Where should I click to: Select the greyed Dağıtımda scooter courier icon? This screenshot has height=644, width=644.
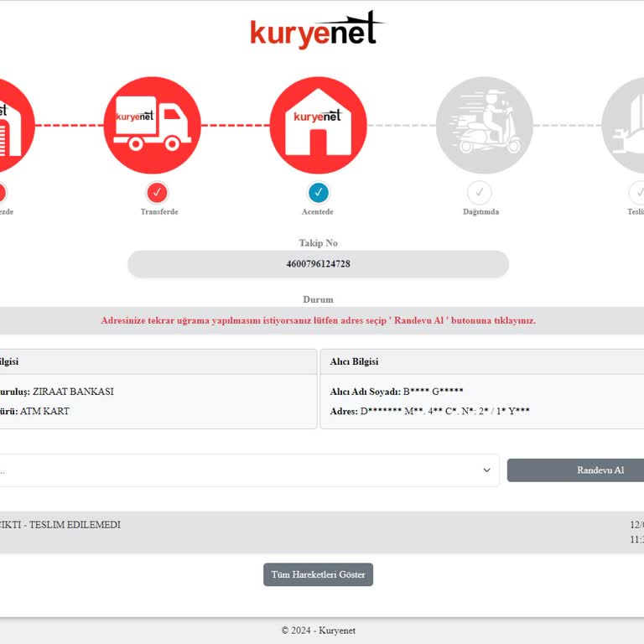pyautogui.click(x=484, y=125)
